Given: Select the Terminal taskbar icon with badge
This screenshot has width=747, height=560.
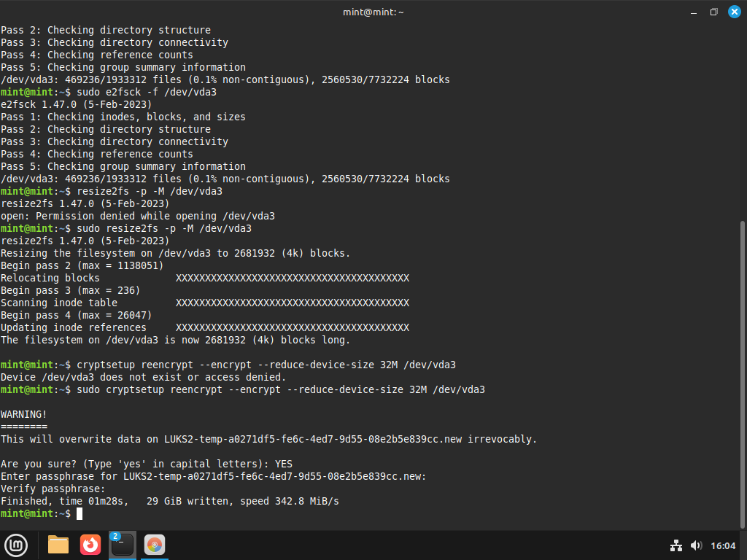Looking at the screenshot, I should [122, 545].
